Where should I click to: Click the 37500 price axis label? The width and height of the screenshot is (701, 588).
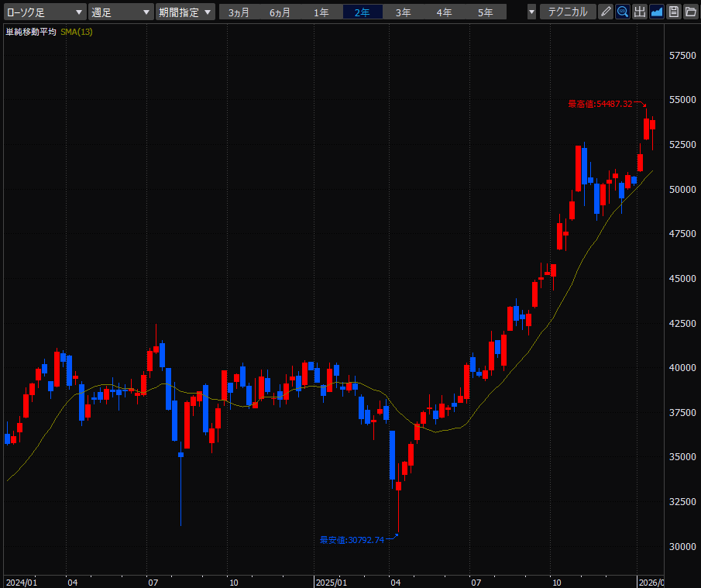pyautogui.click(x=682, y=413)
